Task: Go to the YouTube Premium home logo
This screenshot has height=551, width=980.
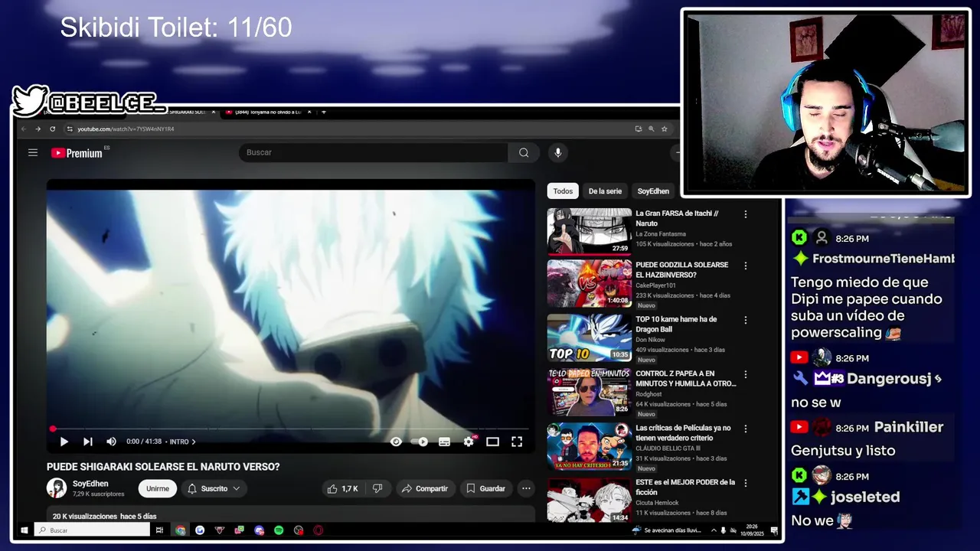Action: point(77,153)
